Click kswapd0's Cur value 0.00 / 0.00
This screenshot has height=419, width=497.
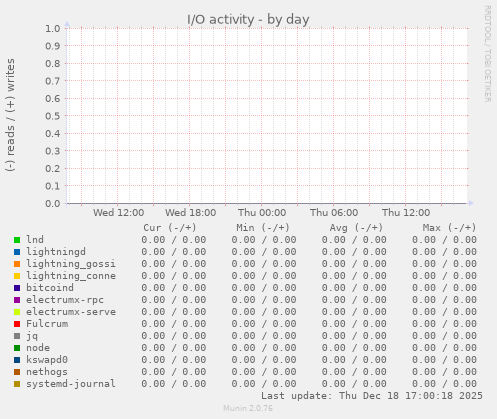pyautogui.click(x=173, y=360)
